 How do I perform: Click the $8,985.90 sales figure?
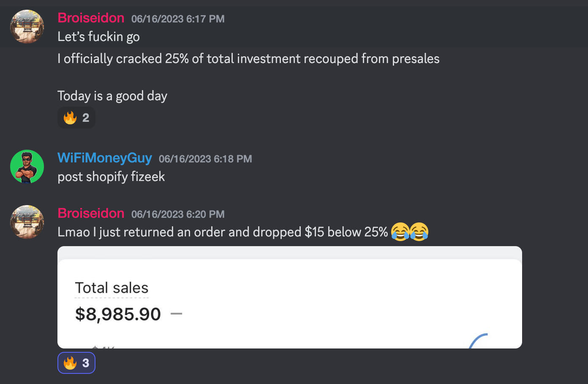(x=118, y=314)
